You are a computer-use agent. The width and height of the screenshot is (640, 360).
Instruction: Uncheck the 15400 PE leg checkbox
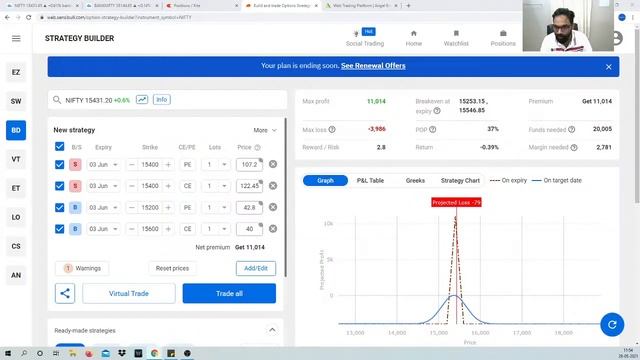pyautogui.click(x=60, y=164)
